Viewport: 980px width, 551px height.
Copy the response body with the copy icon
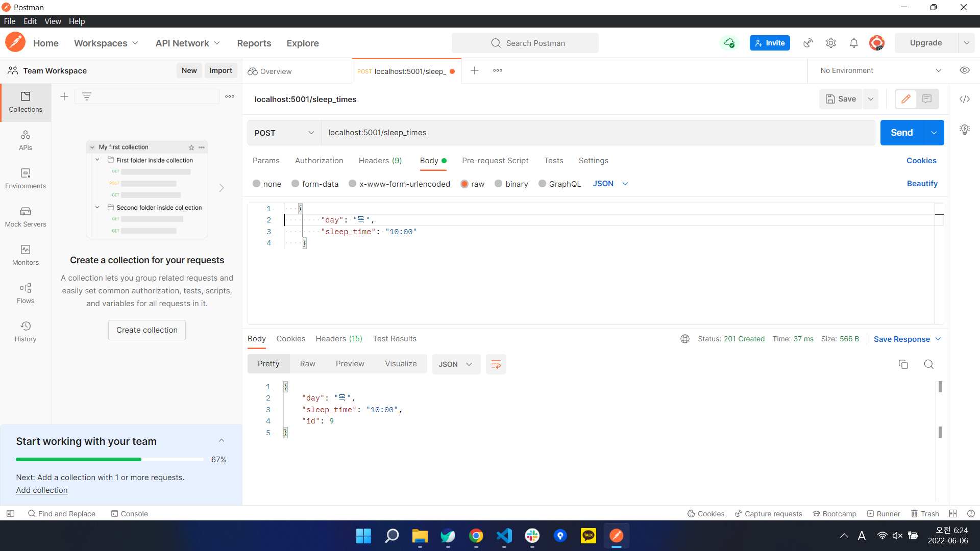[903, 364]
